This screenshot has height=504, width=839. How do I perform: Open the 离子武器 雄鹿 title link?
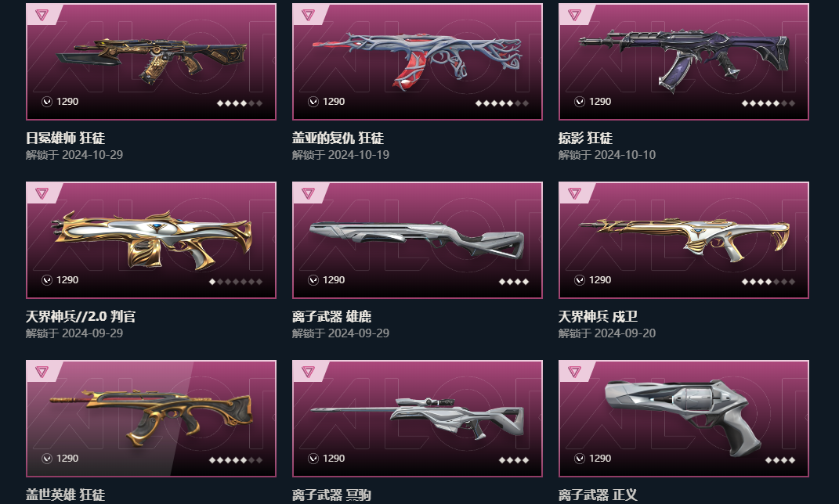tap(331, 316)
